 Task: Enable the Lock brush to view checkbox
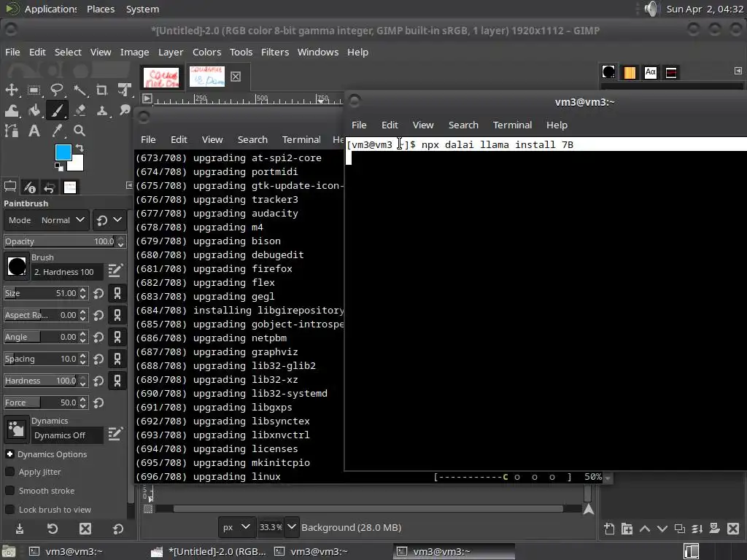(9, 510)
